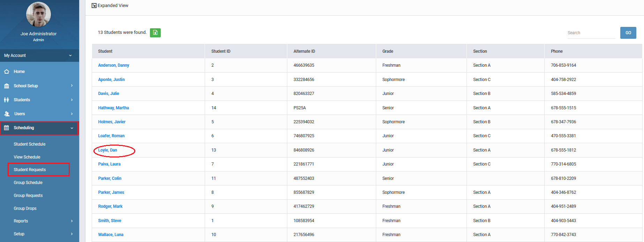
Task: Open student Parker, James
Action: [111, 192]
